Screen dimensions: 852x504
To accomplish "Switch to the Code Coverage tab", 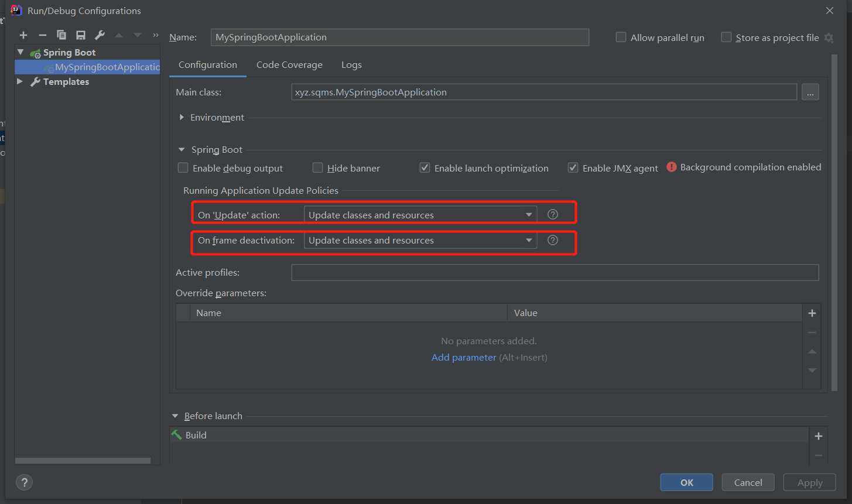I will (289, 65).
